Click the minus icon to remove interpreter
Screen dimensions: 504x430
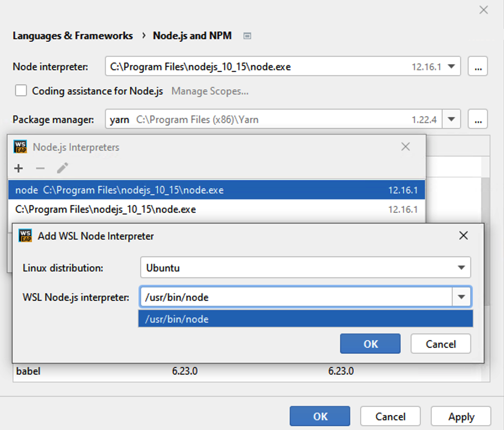[40, 168]
